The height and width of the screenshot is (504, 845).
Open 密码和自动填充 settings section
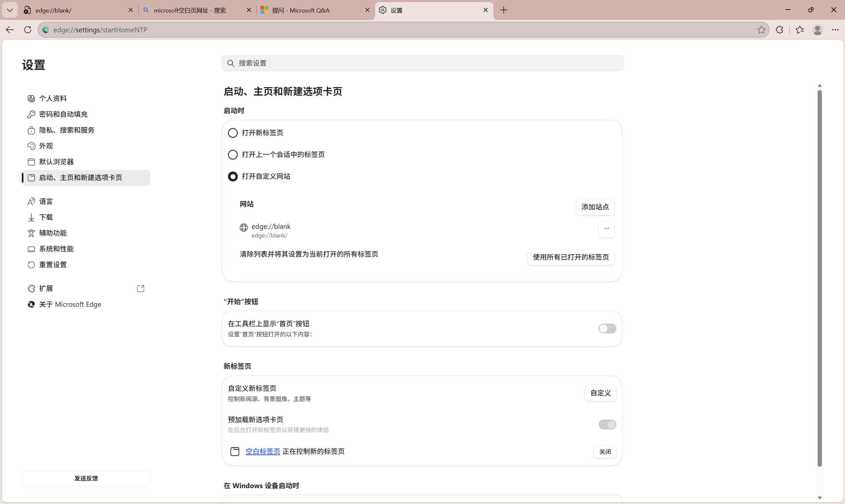pyautogui.click(x=86, y=114)
